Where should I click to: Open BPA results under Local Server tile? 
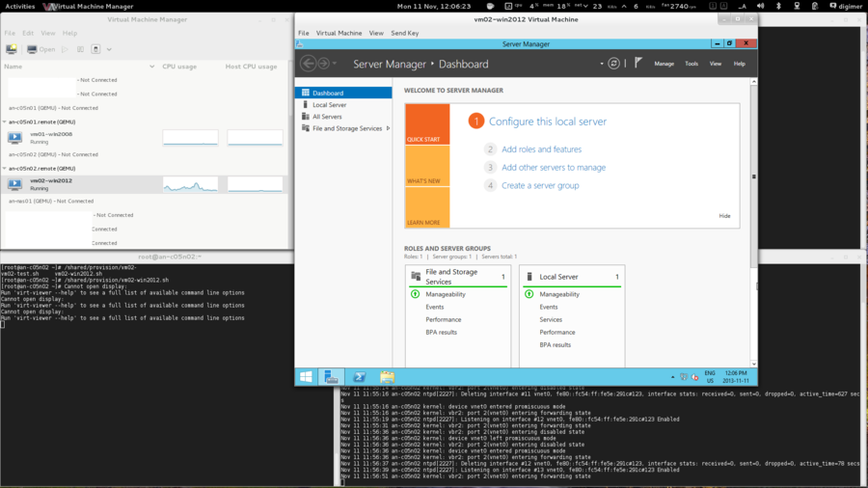pos(555,344)
